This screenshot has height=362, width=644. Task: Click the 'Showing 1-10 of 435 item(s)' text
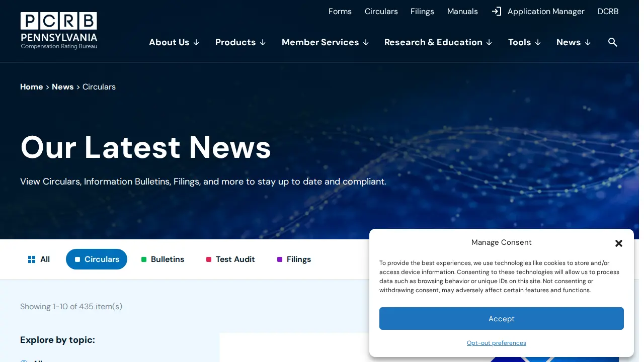coord(71,307)
